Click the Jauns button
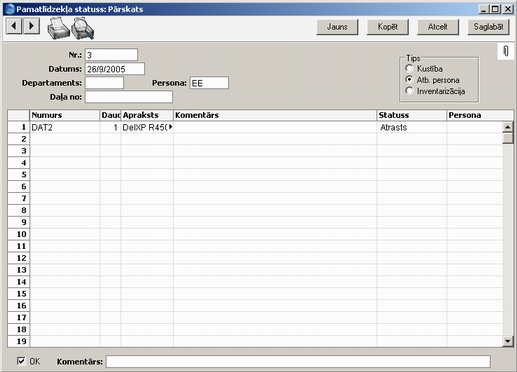This screenshot has height=372, width=517. [337, 27]
